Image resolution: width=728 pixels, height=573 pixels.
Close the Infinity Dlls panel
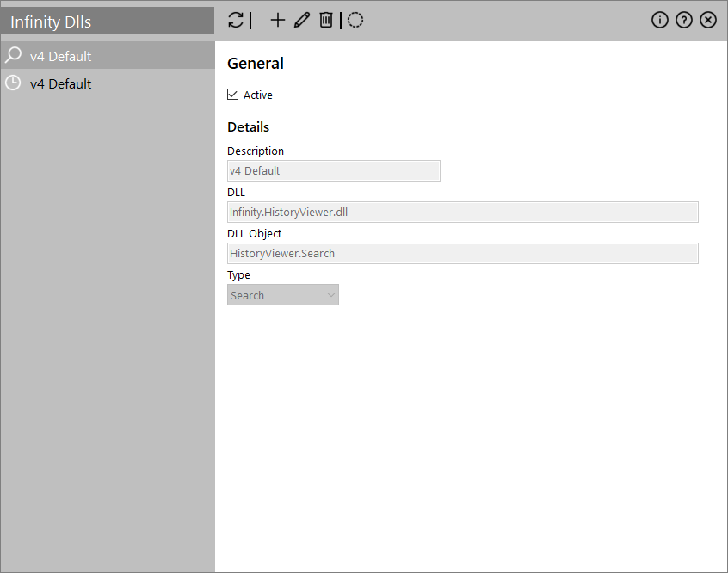[708, 20]
